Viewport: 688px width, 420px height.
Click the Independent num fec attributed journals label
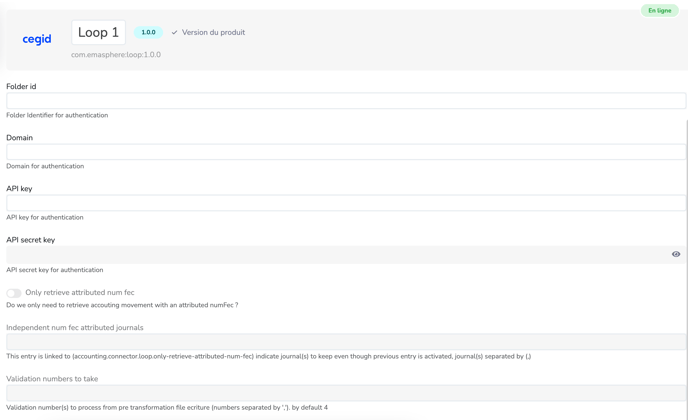[x=75, y=327]
